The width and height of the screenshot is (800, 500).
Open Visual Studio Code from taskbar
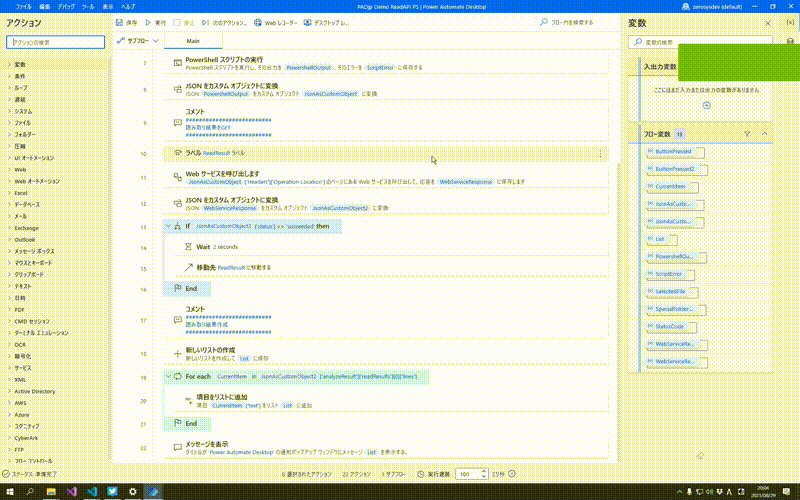click(92, 492)
